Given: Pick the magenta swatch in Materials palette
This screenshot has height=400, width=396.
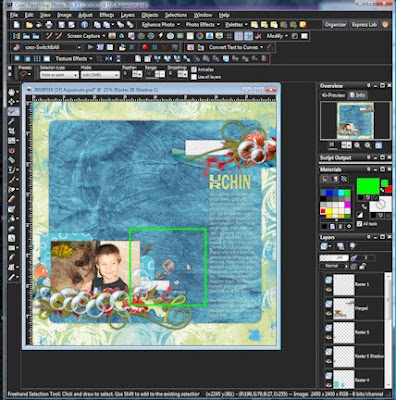Looking at the screenshot, I should click(x=348, y=205).
